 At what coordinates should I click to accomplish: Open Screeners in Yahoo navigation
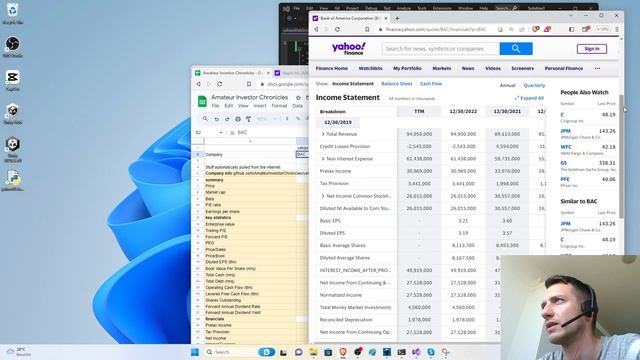[522, 69]
